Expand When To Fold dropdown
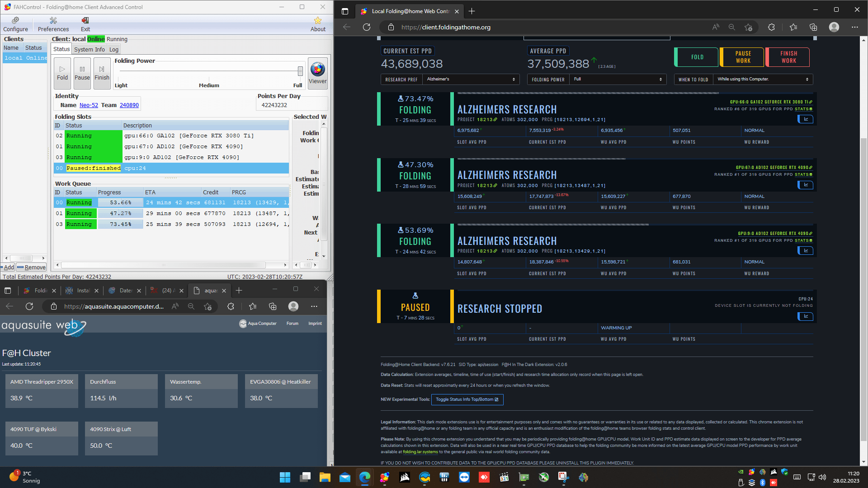This screenshot has height=488, width=868. coord(762,79)
